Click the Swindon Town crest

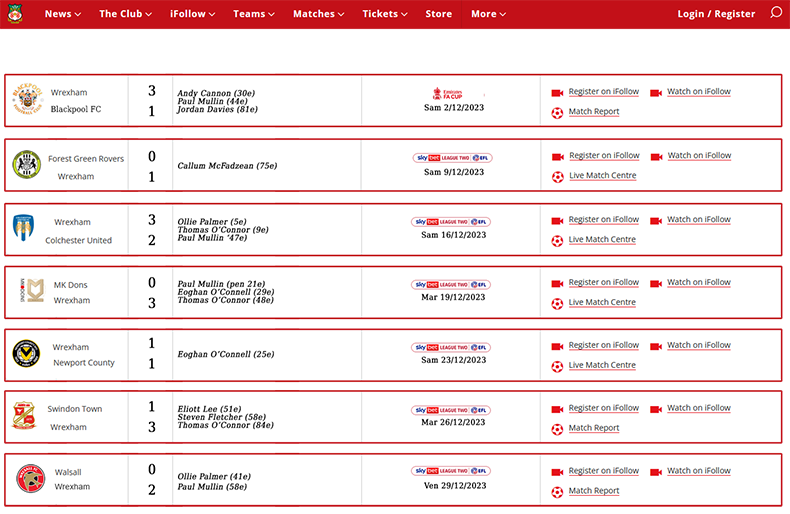[x=26, y=417]
